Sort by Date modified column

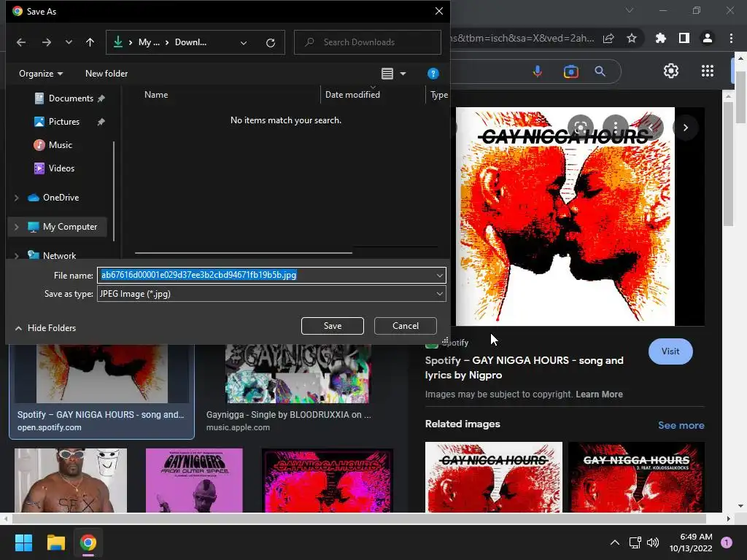pos(352,94)
